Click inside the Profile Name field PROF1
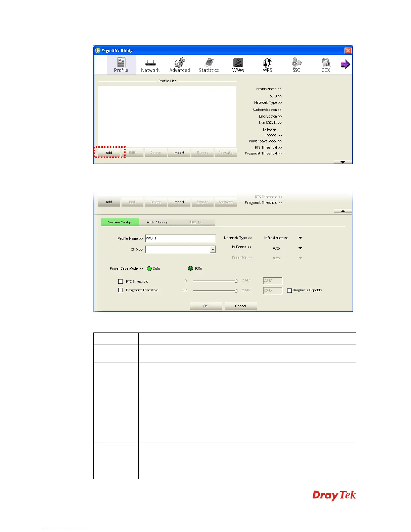 180,238
